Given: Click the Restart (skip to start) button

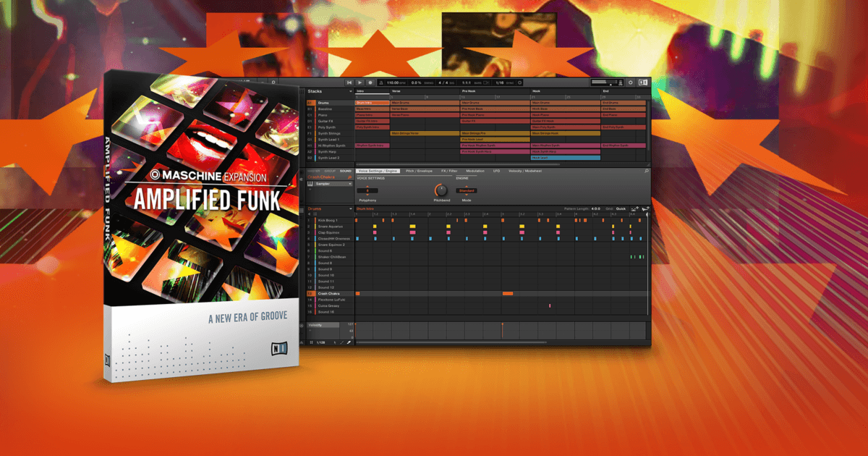Looking at the screenshot, I should [350, 83].
